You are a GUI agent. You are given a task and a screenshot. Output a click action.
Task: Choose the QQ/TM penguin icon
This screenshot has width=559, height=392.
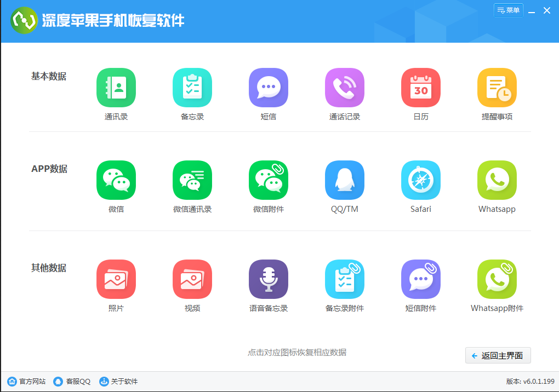tap(344, 180)
